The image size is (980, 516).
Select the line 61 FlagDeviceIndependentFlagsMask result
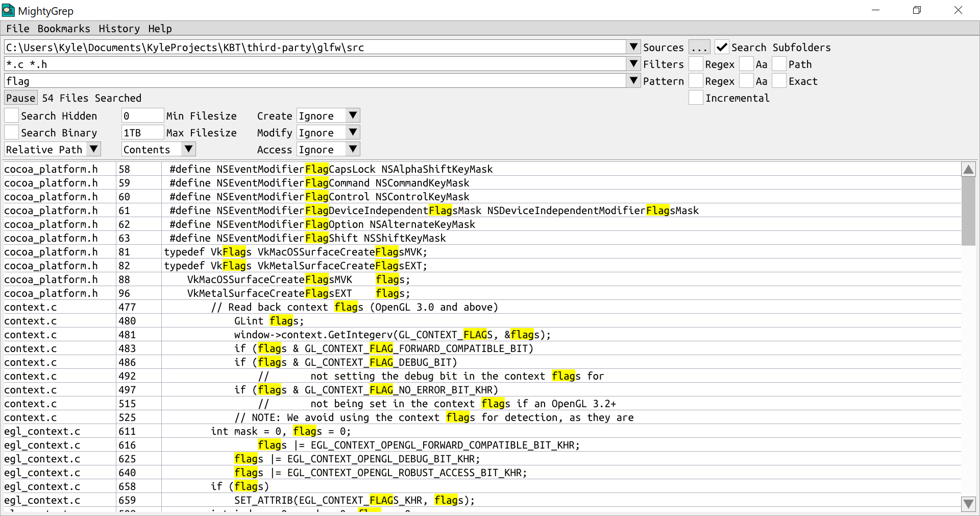482,210
